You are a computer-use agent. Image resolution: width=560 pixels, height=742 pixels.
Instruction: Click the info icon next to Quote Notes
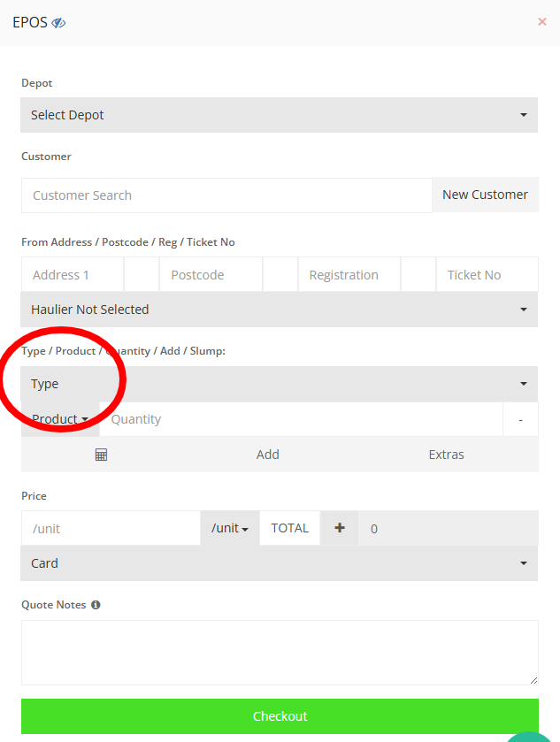(96, 605)
